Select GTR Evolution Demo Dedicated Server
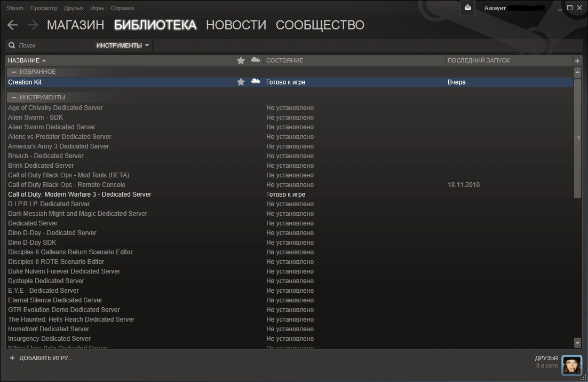This screenshot has width=588, height=382. (63, 309)
